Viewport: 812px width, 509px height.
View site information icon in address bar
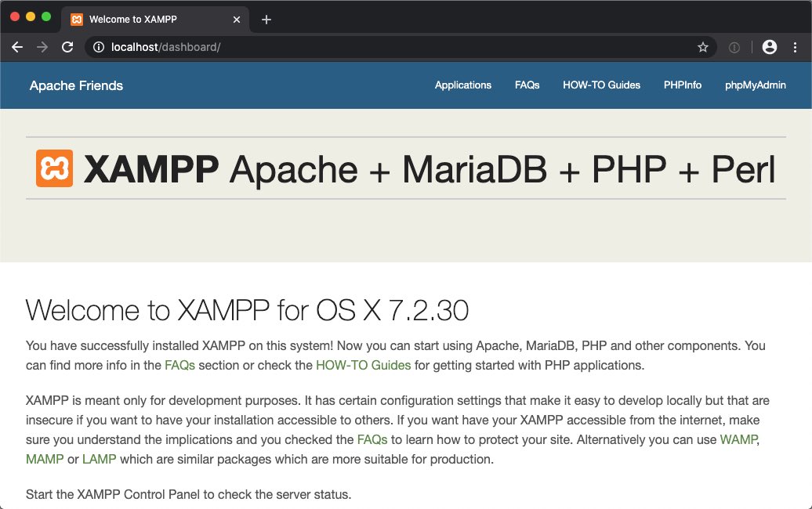point(99,47)
